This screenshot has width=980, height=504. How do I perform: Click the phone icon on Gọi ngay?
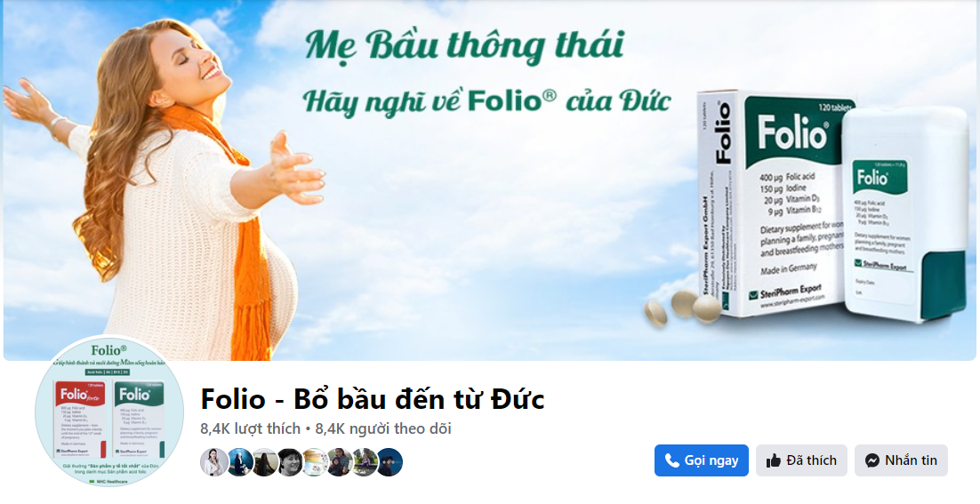[x=672, y=461]
